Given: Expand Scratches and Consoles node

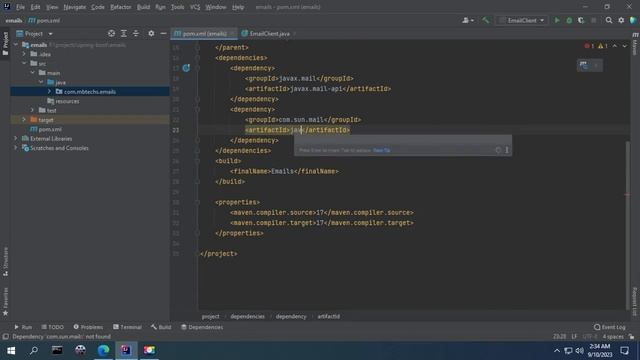Looking at the screenshot, I should pos(16,148).
